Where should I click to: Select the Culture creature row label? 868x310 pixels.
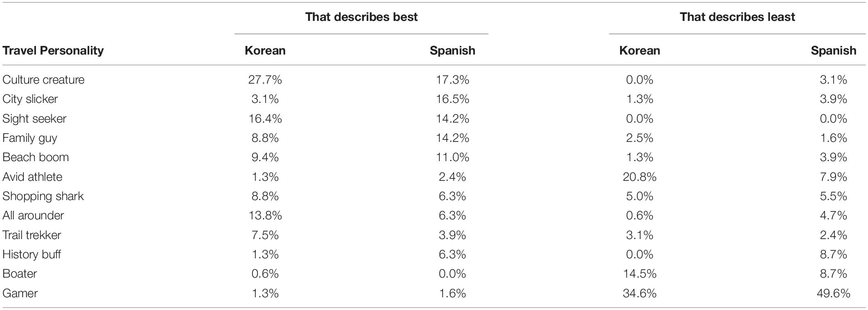tap(43, 80)
